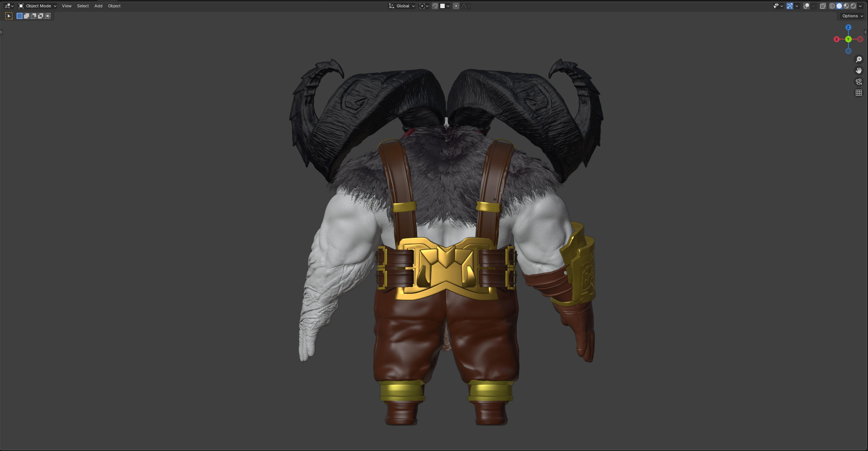
Task: Click the zoom magnifier viewport icon
Action: [x=859, y=59]
